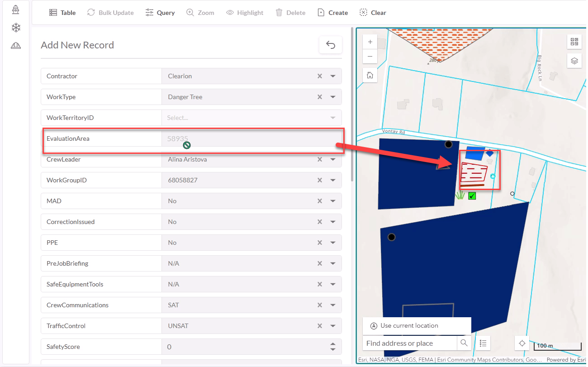
Task: Expand the SafeEquipmentTools dropdown
Action: (x=333, y=284)
